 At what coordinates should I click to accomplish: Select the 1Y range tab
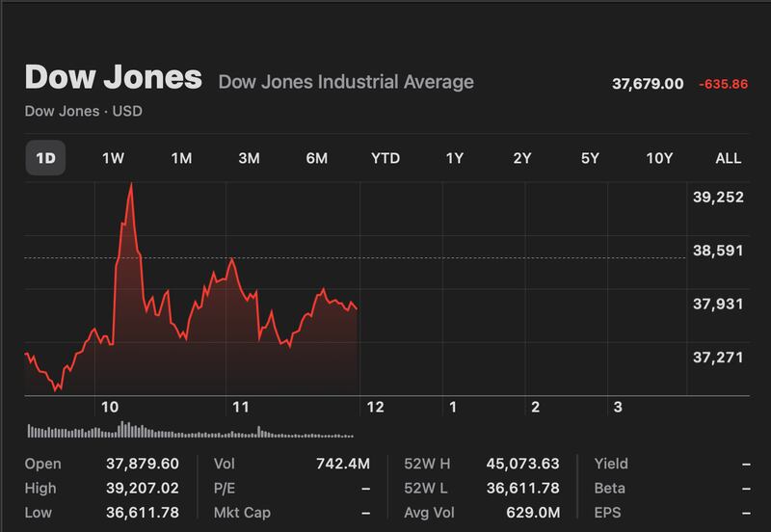coord(454,158)
